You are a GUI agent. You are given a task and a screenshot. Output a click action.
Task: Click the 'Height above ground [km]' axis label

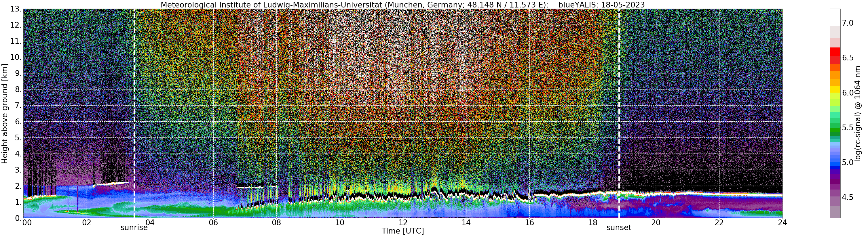pyautogui.click(x=5, y=113)
